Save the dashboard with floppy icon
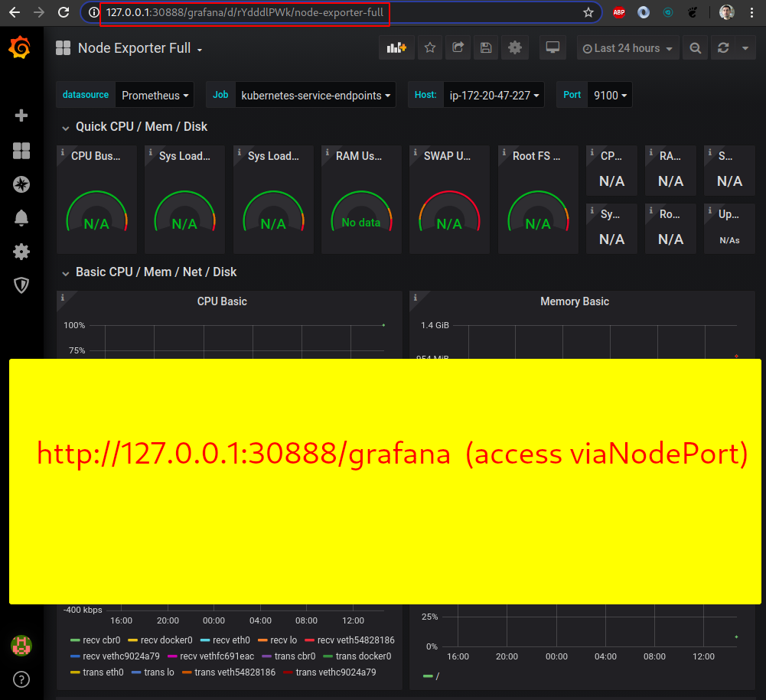This screenshot has height=700, width=766. pos(486,48)
